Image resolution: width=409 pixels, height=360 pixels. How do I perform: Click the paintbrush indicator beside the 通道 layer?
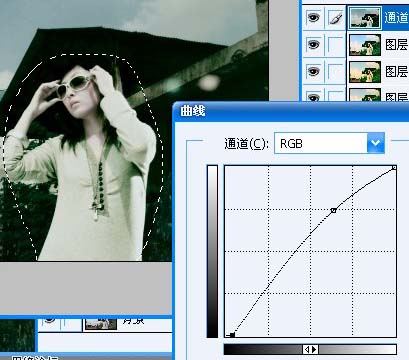[x=336, y=18]
